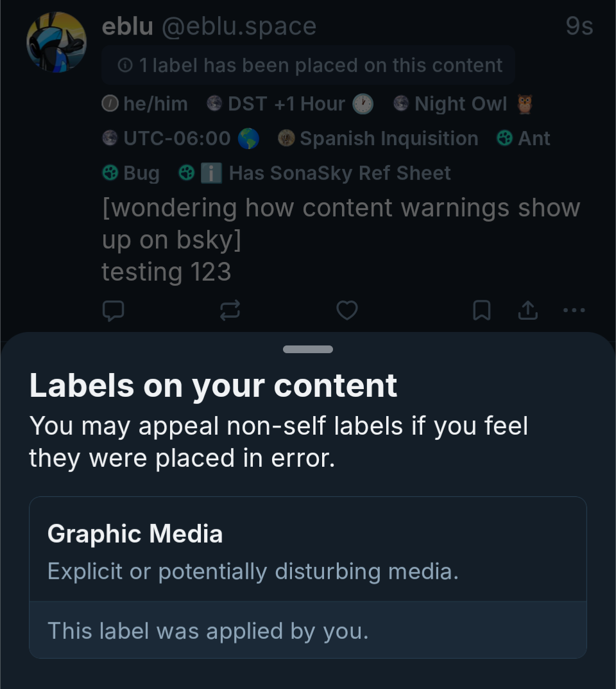Image resolution: width=616 pixels, height=689 pixels.
Task: Open the share post icon
Action: click(x=527, y=311)
